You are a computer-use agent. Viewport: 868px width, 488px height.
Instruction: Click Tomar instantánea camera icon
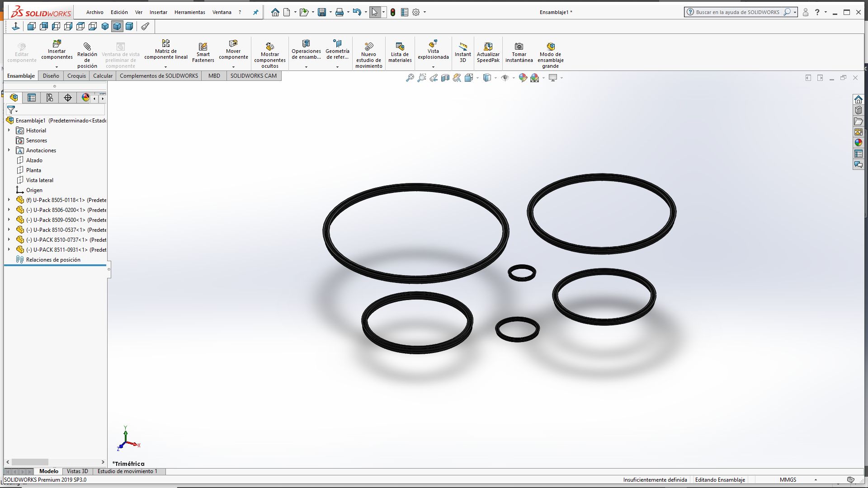(x=519, y=47)
